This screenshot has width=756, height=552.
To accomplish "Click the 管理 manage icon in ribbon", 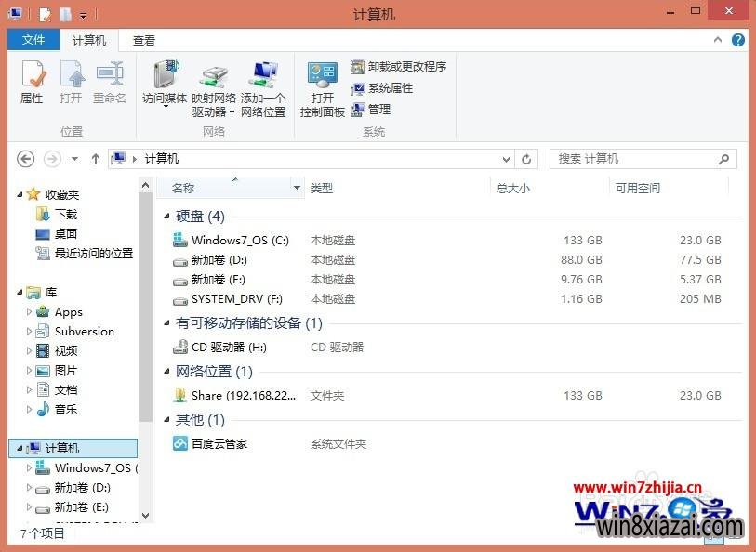I will [x=370, y=109].
